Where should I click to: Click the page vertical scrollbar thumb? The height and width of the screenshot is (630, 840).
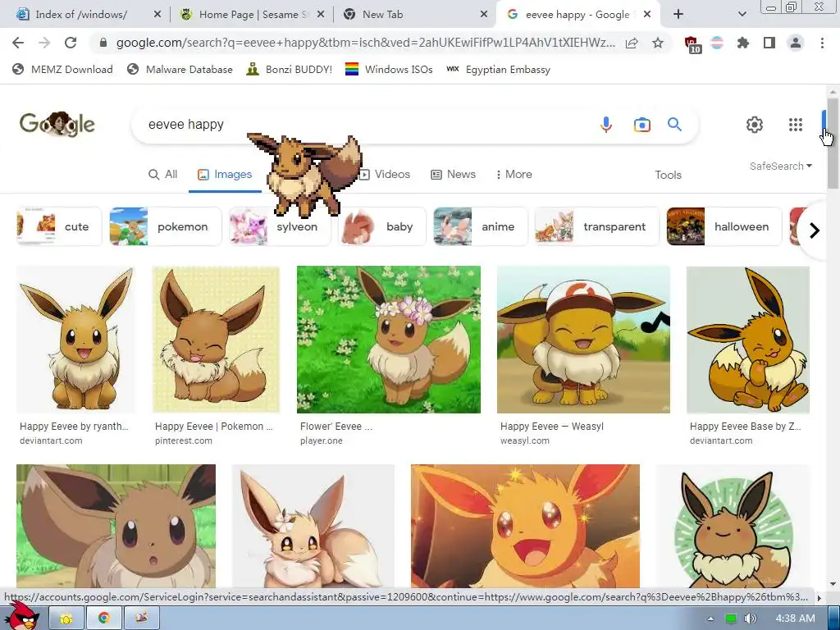point(833,144)
